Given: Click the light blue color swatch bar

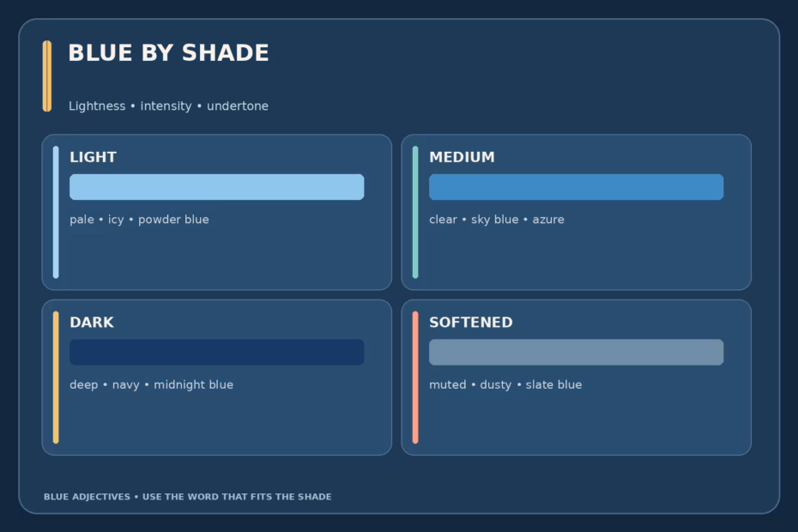Looking at the screenshot, I should [x=217, y=187].
